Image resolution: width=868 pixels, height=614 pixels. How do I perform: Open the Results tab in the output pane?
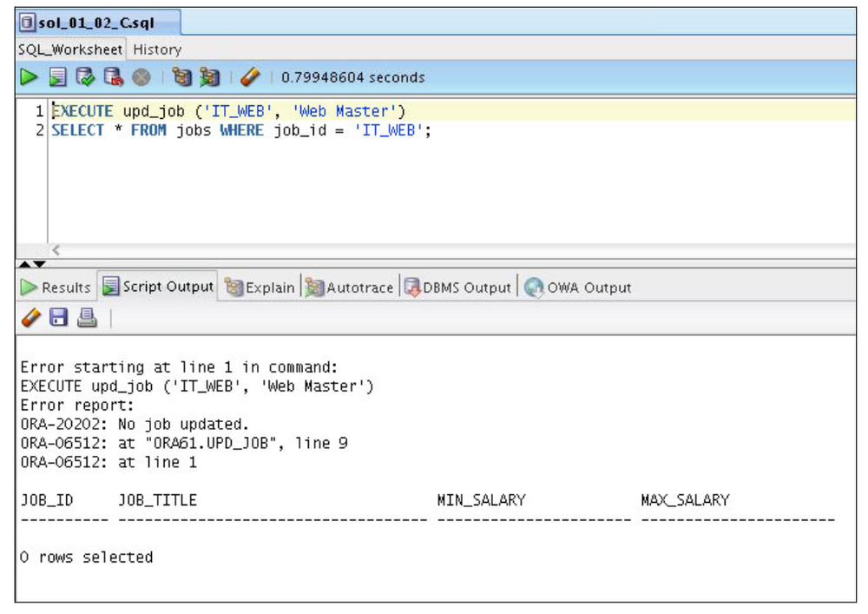(58, 287)
